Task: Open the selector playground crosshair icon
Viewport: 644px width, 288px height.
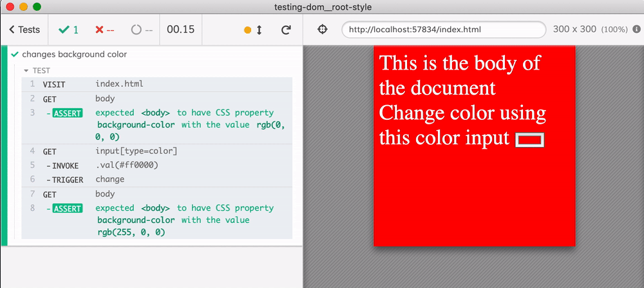Action: coord(323,30)
